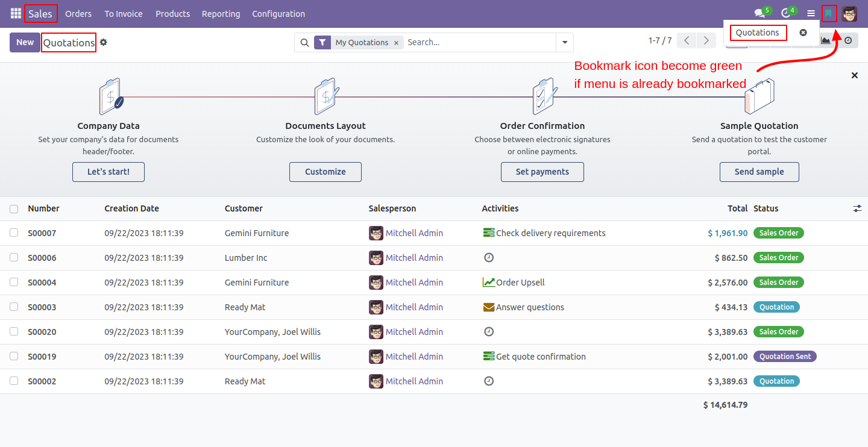Select checkbox for order S00020
This screenshot has height=447, width=868.
click(14, 331)
